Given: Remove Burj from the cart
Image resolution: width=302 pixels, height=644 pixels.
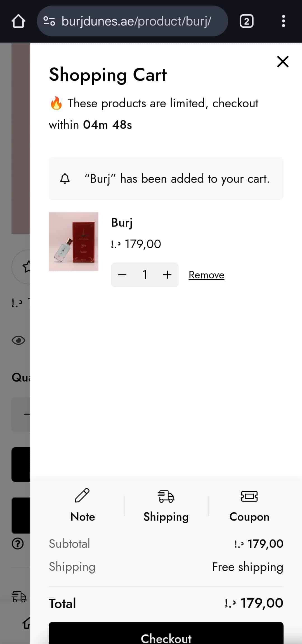Looking at the screenshot, I should [206, 275].
